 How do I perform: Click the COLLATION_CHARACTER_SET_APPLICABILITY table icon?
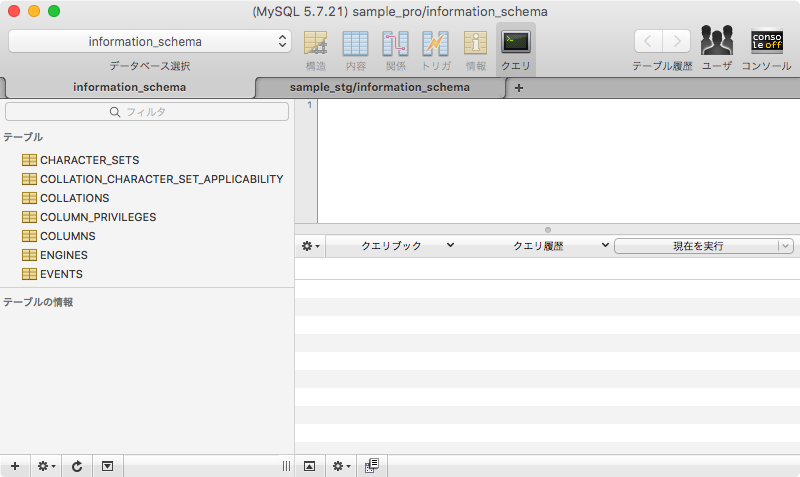pyautogui.click(x=29, y=179)
